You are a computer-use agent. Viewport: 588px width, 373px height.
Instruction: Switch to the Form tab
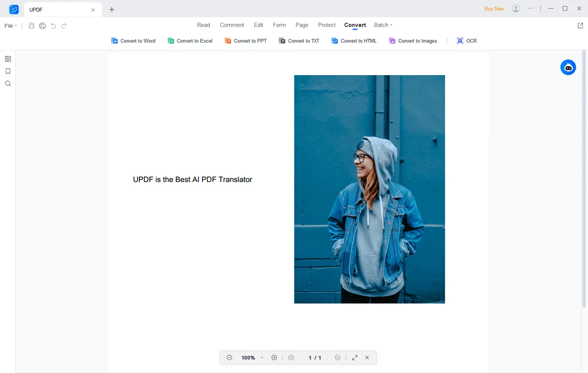click(x=280, y=25)
